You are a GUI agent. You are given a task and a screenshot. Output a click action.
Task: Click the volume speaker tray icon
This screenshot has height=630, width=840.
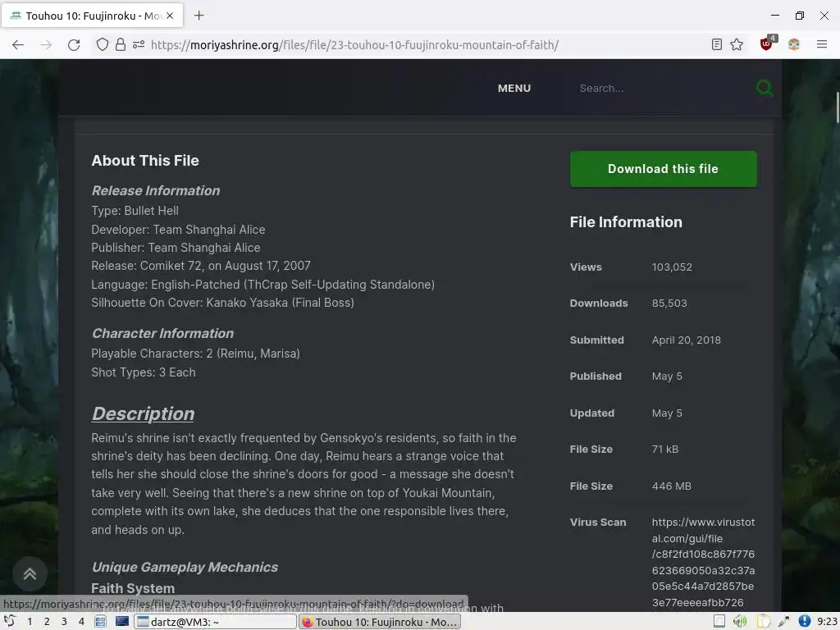[741, 622]
